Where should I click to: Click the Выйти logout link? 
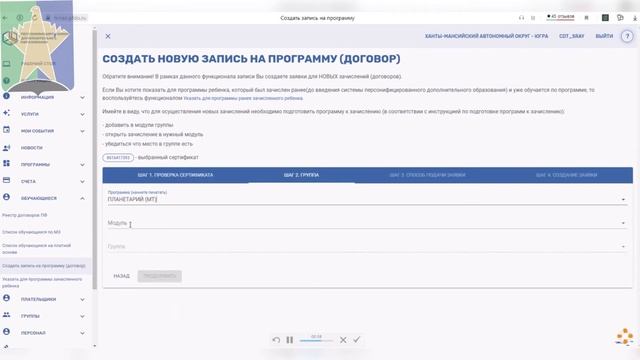(x=604, y=36)
